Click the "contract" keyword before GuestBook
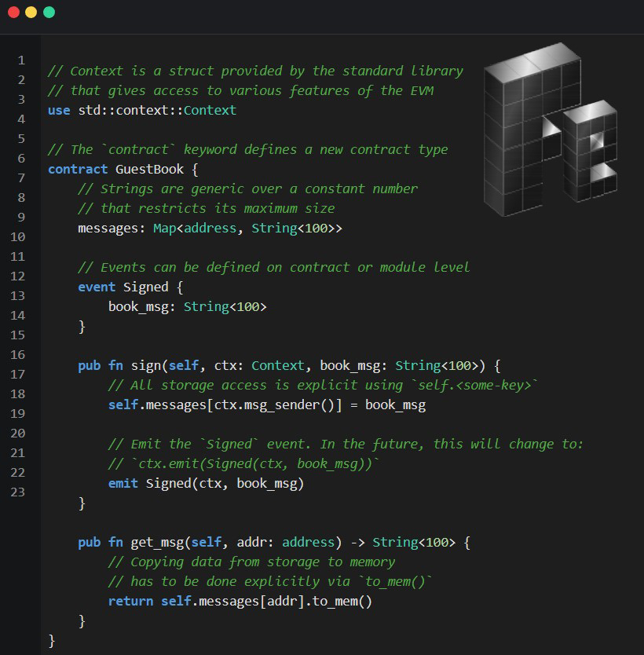 pos(78,169)
